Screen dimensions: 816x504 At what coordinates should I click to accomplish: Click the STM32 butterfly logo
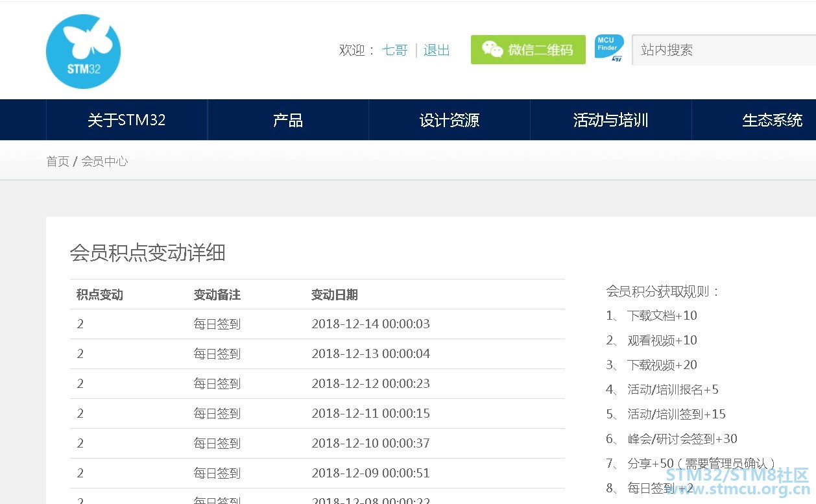pyautogui.click(x=83, y=52)
